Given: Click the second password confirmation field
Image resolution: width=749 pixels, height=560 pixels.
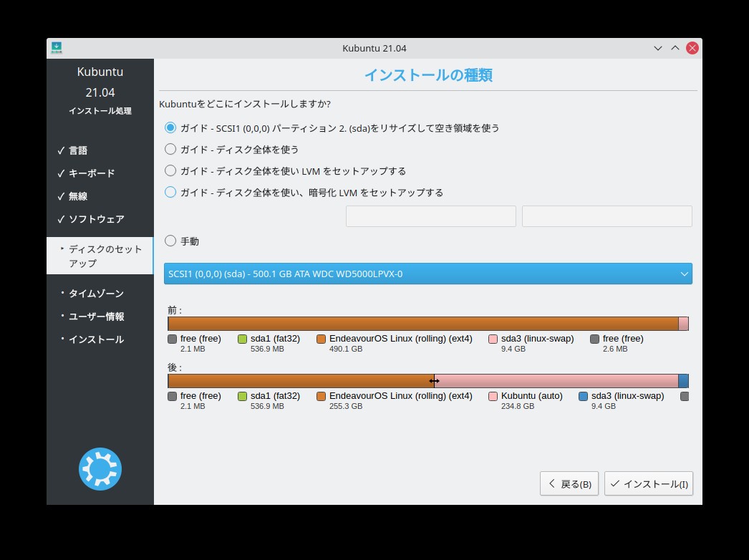Looking at the screenshot, I should pos(607,216).
